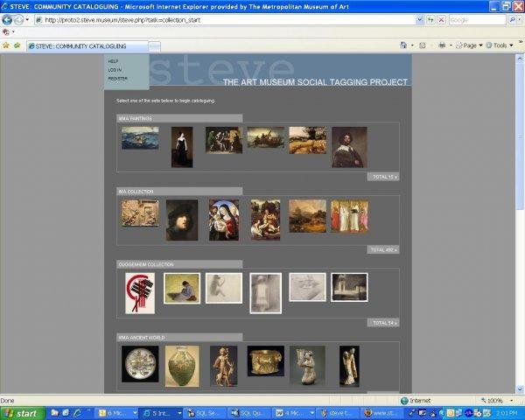The image size is (525, 420).
Task: Open the Page menu
Action: click(469, 45)
